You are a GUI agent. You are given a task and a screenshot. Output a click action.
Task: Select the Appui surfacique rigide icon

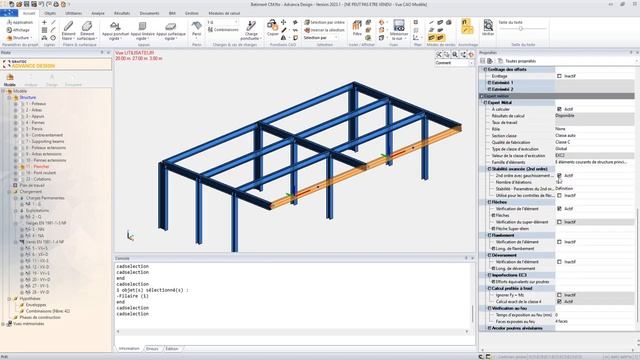click(171, 26)
